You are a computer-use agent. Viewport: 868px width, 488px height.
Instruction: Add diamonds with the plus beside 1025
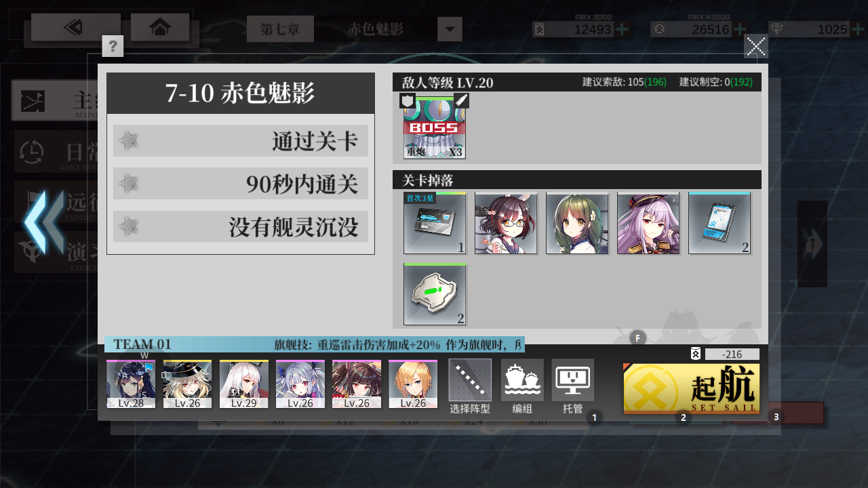pos(859,29)
